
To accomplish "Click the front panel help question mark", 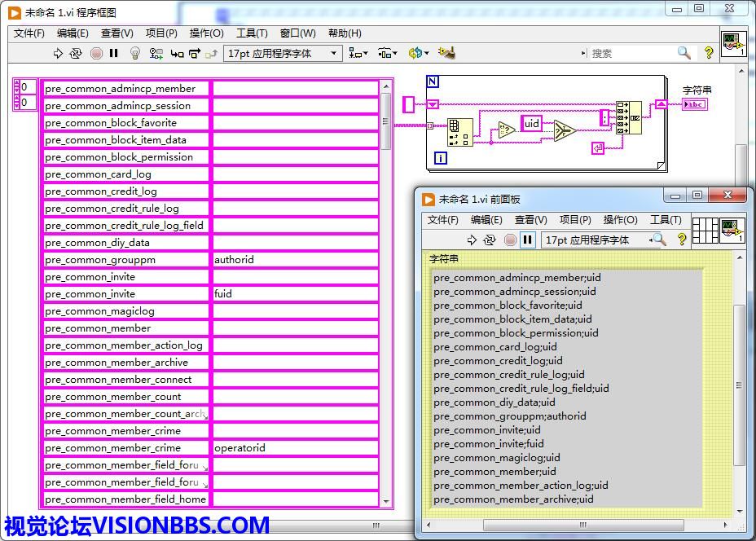I will (682, 240).
